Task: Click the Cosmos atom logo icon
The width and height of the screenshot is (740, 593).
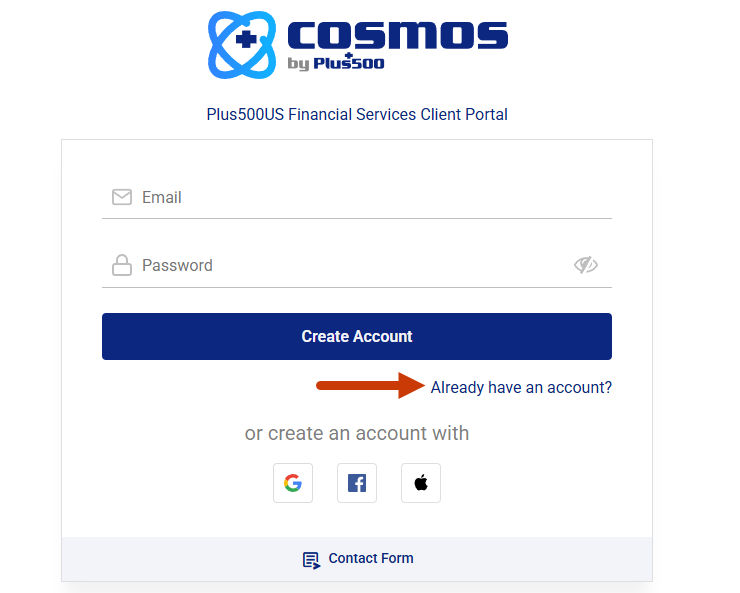Action: (241, 44)
